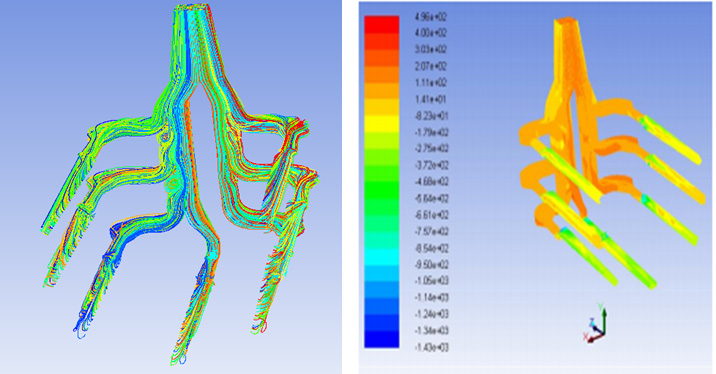Click the pure green band in the color legend
This screenshot has width=716, height=374.
pyautogui.click(x=382, y=190)
